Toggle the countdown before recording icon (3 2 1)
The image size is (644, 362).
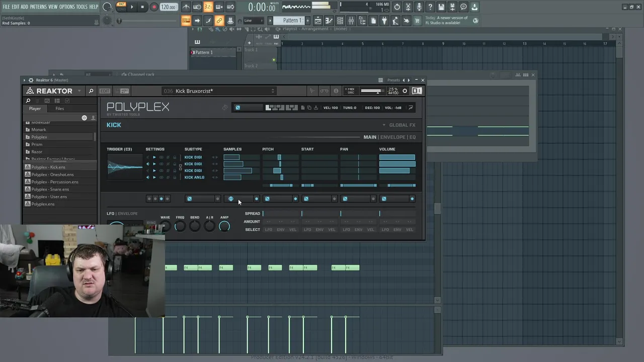tap(208, 7)
